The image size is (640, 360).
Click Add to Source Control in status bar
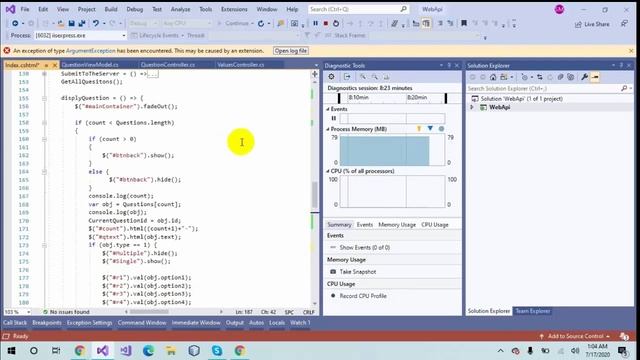pos(575,336)
